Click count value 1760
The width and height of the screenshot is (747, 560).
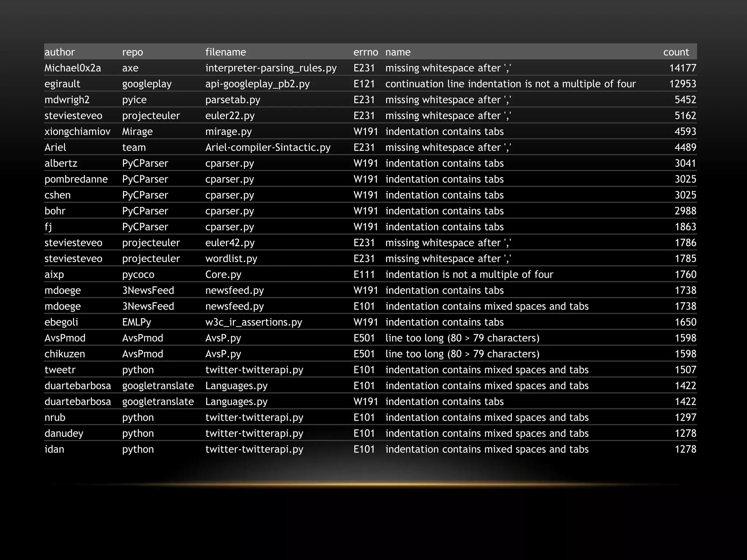[x=685, y=275]
